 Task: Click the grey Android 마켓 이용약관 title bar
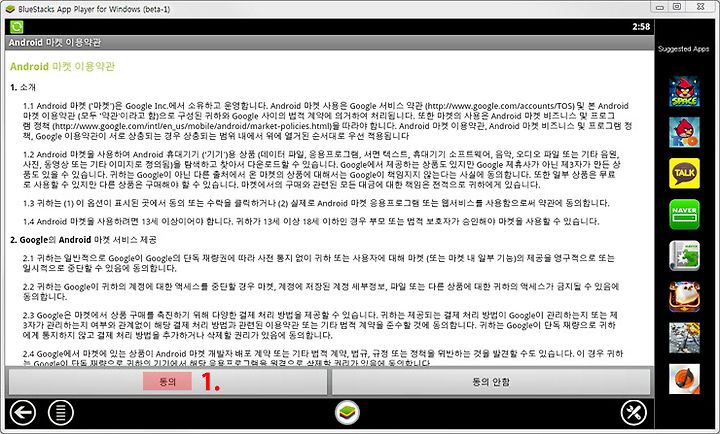pyautogui.click(x=329, y=43)
